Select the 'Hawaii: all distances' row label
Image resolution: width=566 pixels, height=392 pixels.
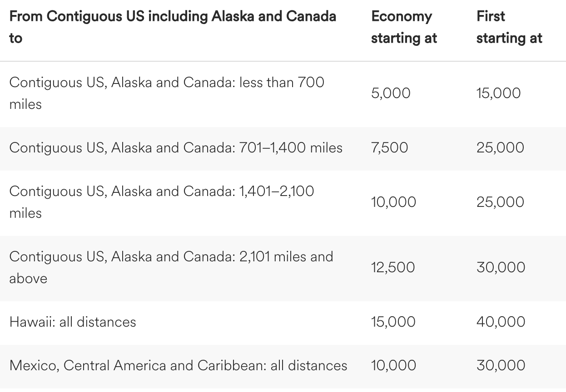[x=73, y=322]
